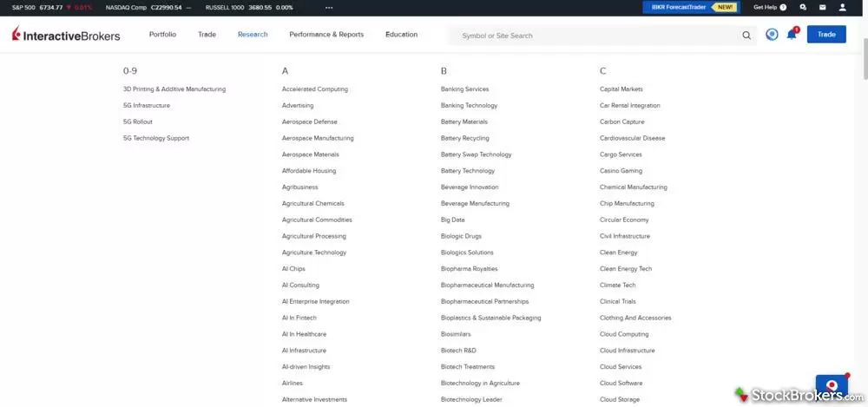
Task: Open Car Rental Integration theme
Action: click(x=630, y=105)
